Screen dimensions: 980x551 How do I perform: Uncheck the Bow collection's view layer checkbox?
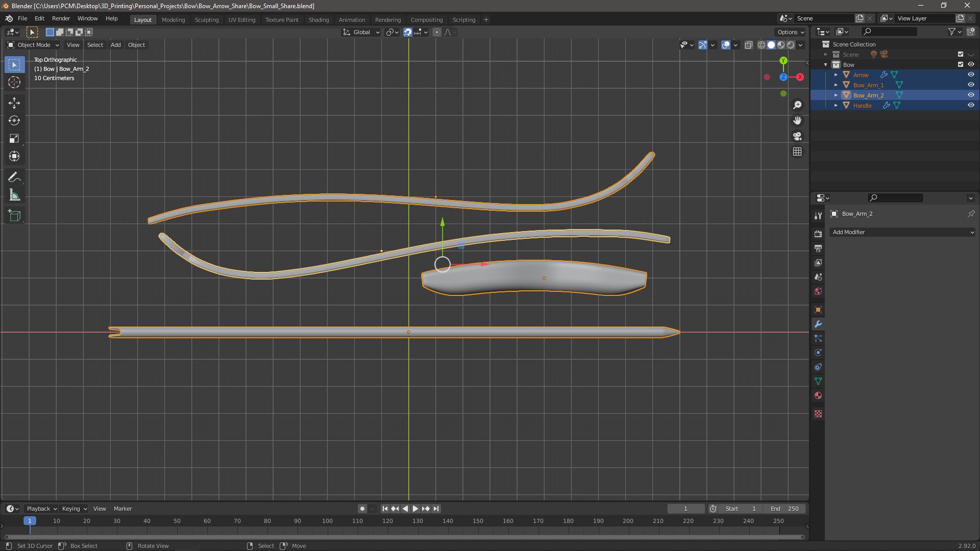pos(960,64)
